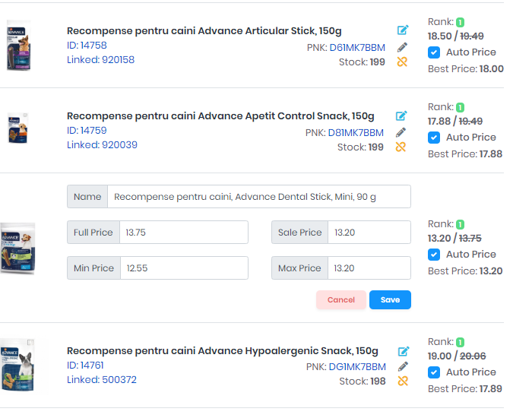Toggle Auto Price for Dental Stick Mini
Image resolution: width=532 pixels, height=418 pixels.
click(434, 255)
